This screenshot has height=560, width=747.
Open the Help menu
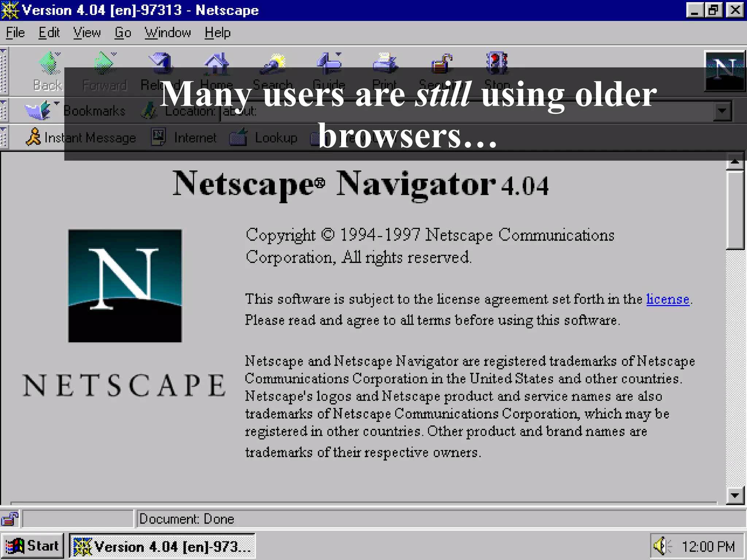(x=217, y=33)
